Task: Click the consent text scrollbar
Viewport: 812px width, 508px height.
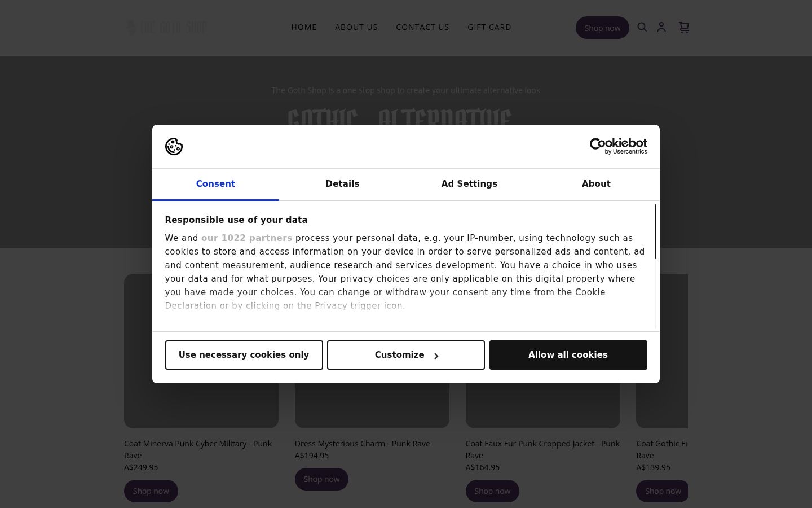Action: point(655,231)
